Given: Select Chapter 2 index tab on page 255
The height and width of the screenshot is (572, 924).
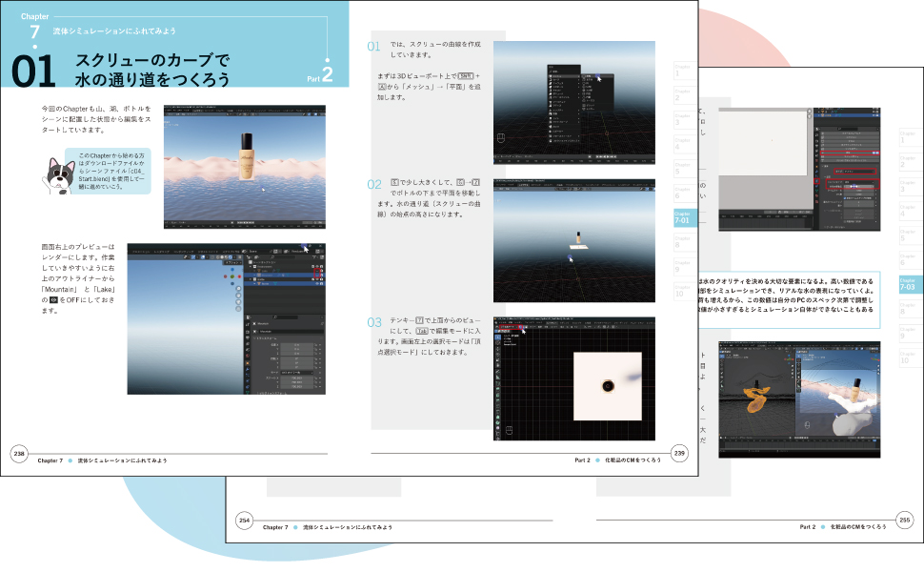Looking at the screenshot, I should point(910,162).
